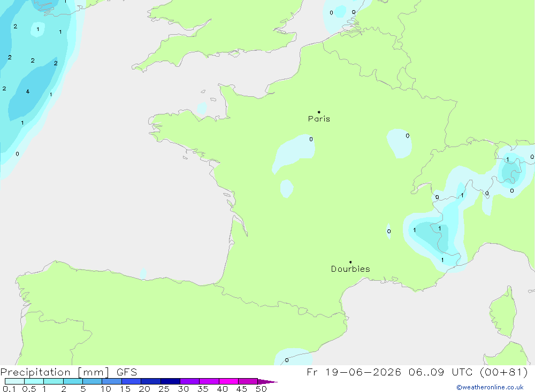Click the 'Precipitation [mm] GFS' title
The width and height of the screenshot is (535, 392).
(68, 372)
